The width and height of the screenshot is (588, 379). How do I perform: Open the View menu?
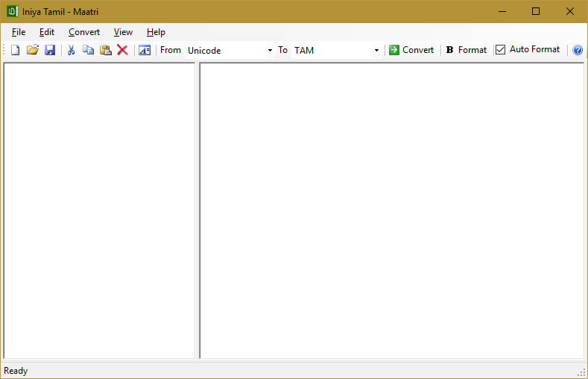(123, 32)
